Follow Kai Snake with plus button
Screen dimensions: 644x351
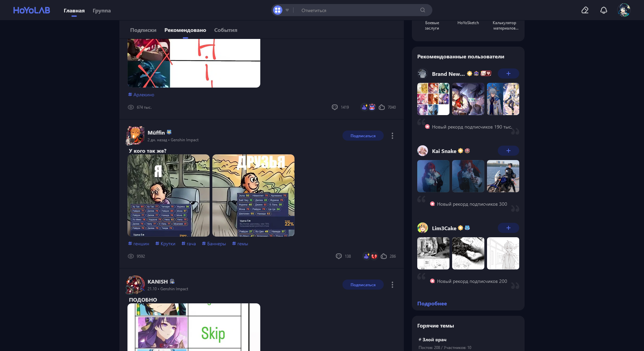click(508, 151)
